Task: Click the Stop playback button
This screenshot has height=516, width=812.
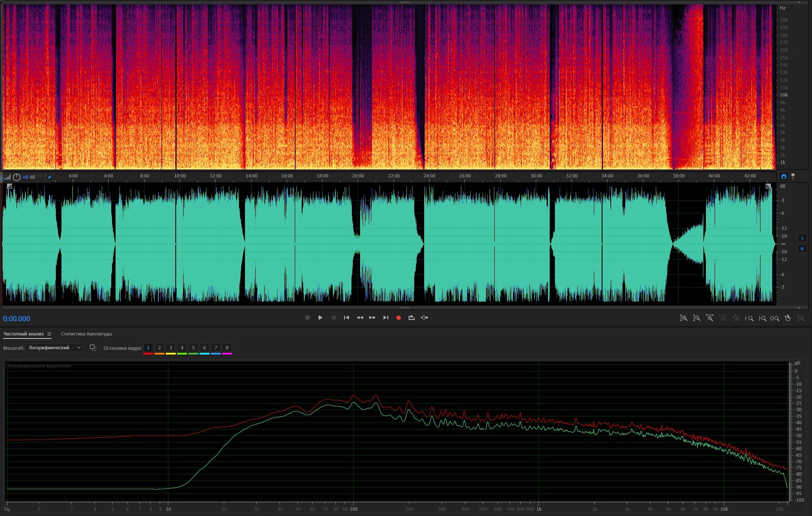Action: [x=307, y=318]
